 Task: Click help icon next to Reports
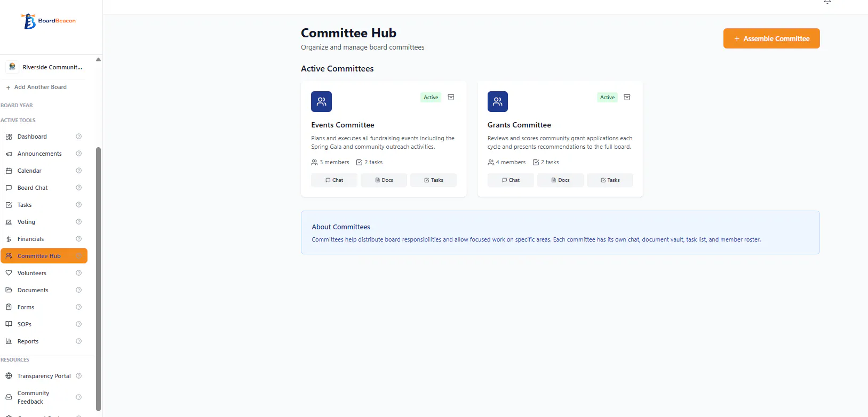pyautogui.click(x=79, y=341)
